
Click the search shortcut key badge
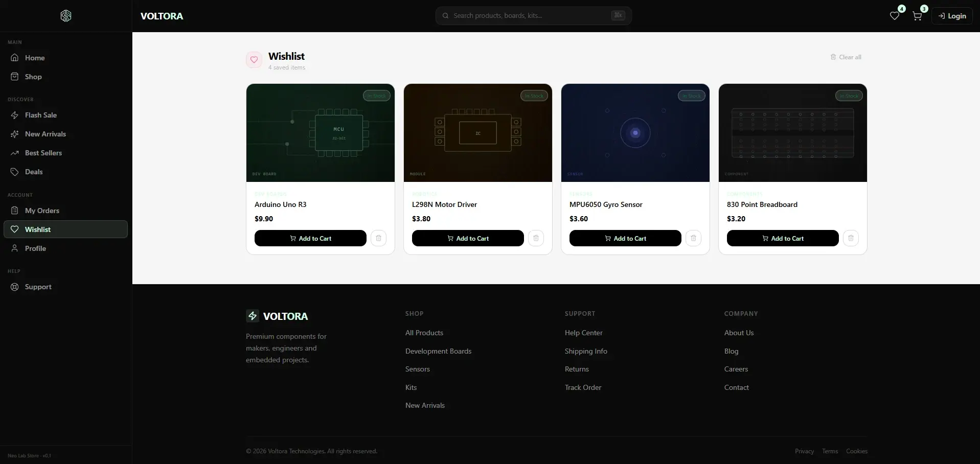[x=618, y=15]
